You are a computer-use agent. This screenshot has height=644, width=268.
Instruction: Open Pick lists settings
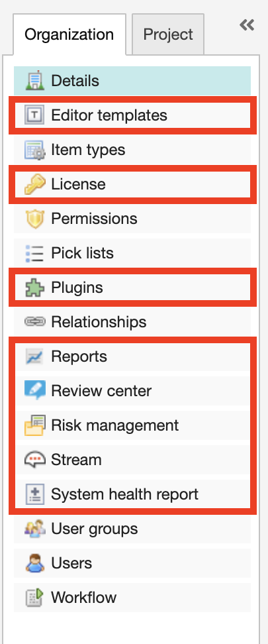click(x=132, y=253)
